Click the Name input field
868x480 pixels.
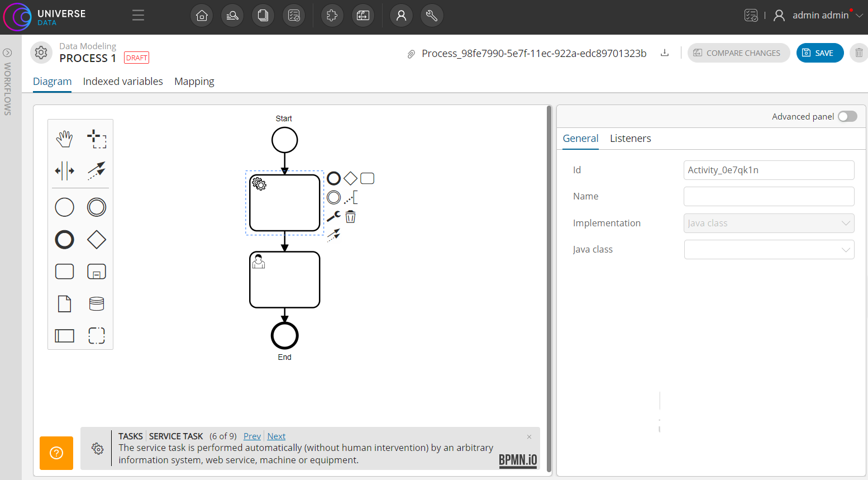[769, 196]
